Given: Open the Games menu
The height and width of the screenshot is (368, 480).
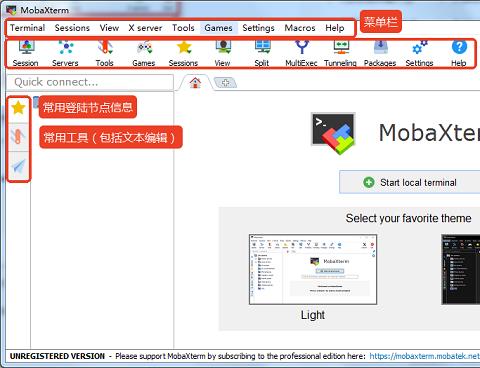Looking at the screenshot, I should [x=219, y=28].
